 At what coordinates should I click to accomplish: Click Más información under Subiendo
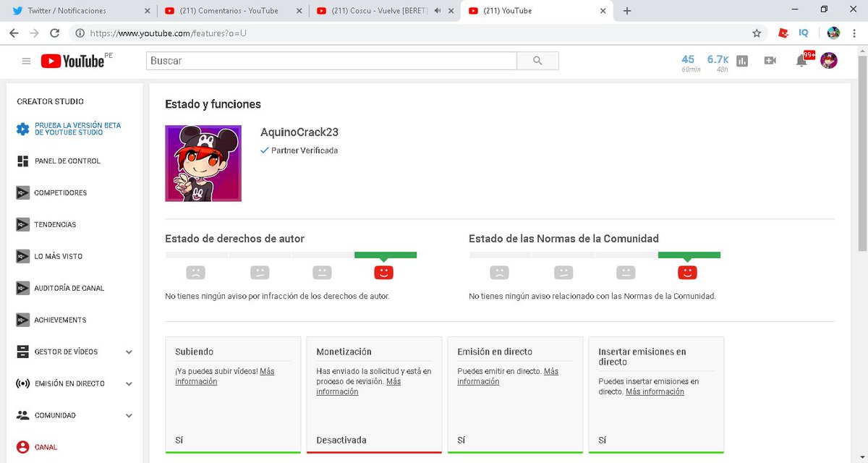coord(226,376)
